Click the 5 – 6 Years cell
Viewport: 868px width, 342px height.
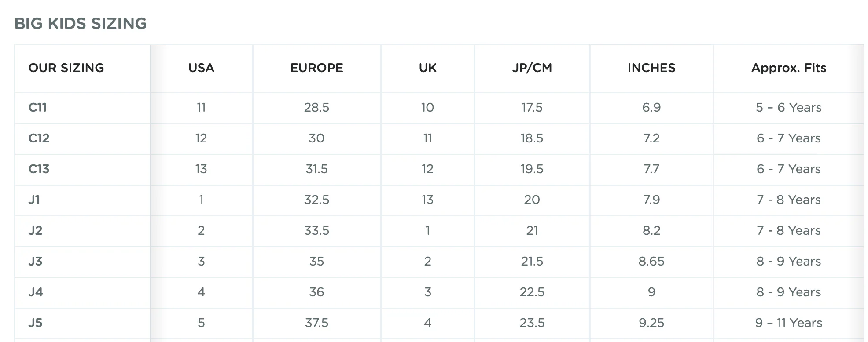click(788, 108)
